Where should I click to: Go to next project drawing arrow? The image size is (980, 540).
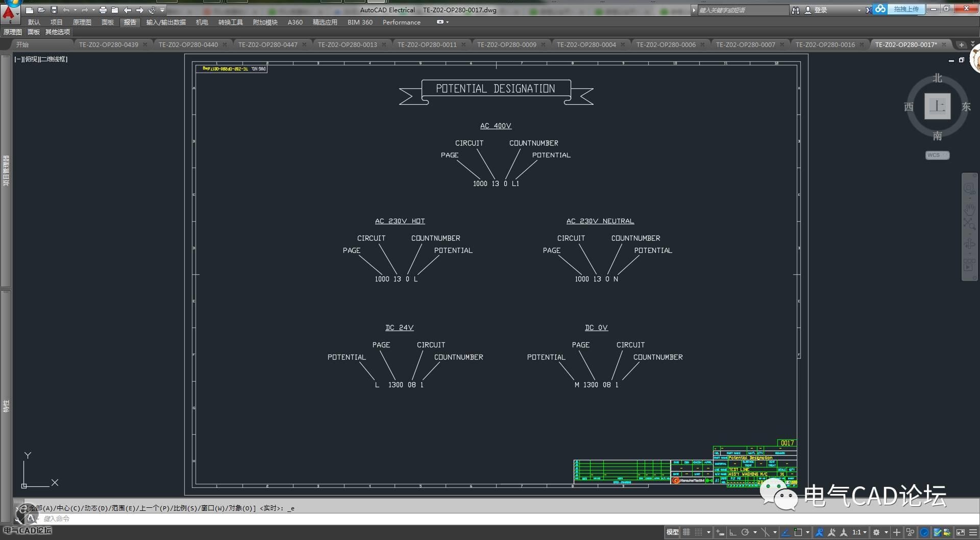[139, 10]
